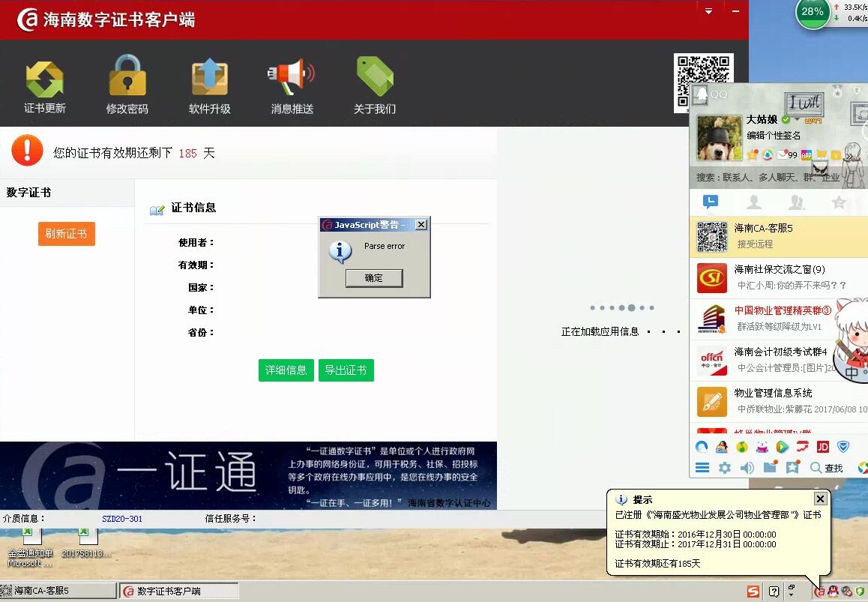Launch the pink bear app icon
Image resolution: width=868 pixels, height=602 pixels.
762,447
